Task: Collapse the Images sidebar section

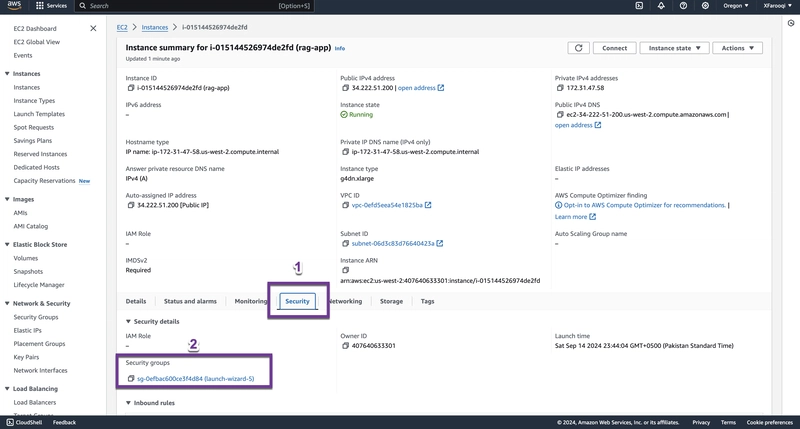Action: point(7,199)
